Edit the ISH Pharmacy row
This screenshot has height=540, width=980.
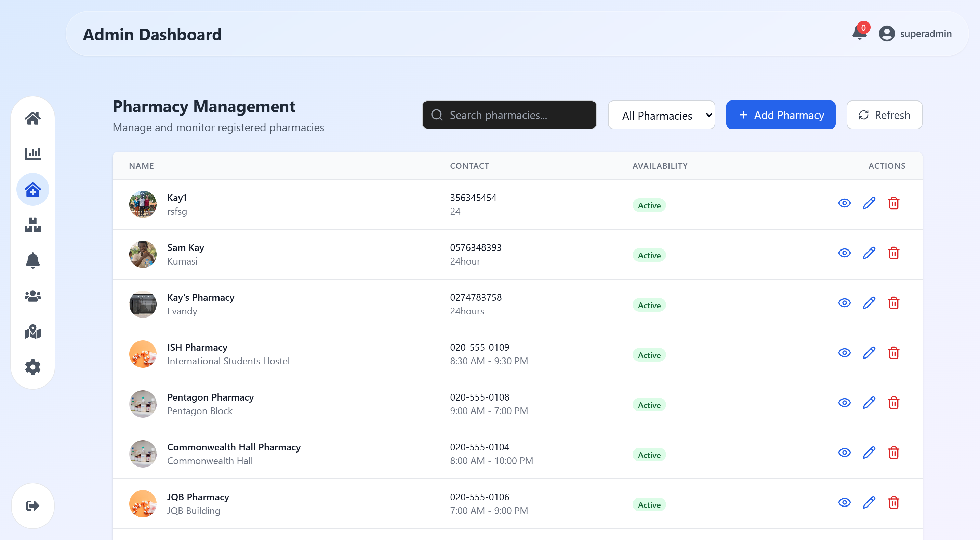click(869, 353)
